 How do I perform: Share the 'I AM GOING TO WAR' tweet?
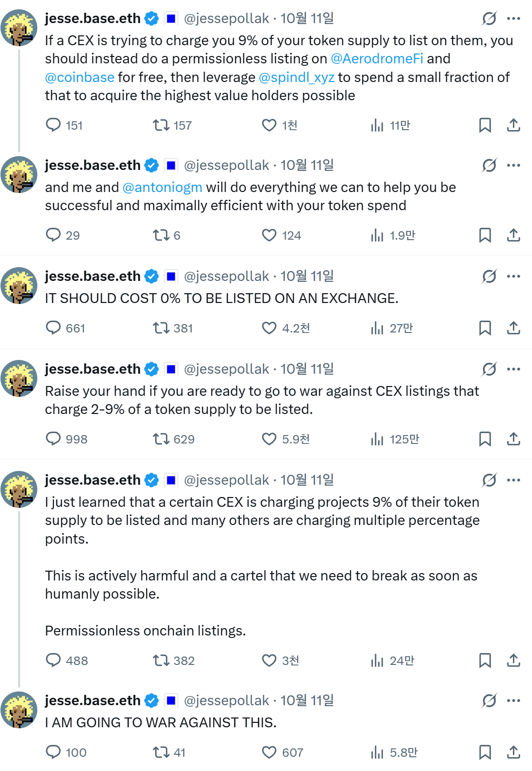(x=513, y=752)
